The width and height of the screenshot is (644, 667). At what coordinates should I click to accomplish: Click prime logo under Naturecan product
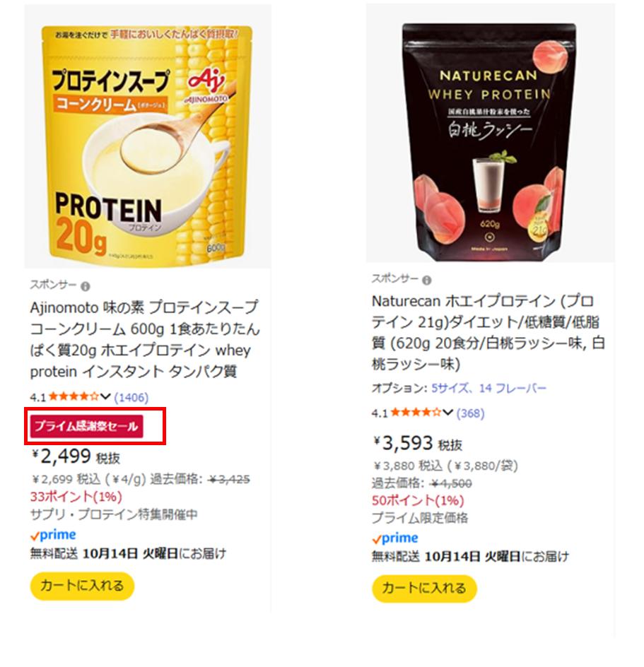click(395, 538)
